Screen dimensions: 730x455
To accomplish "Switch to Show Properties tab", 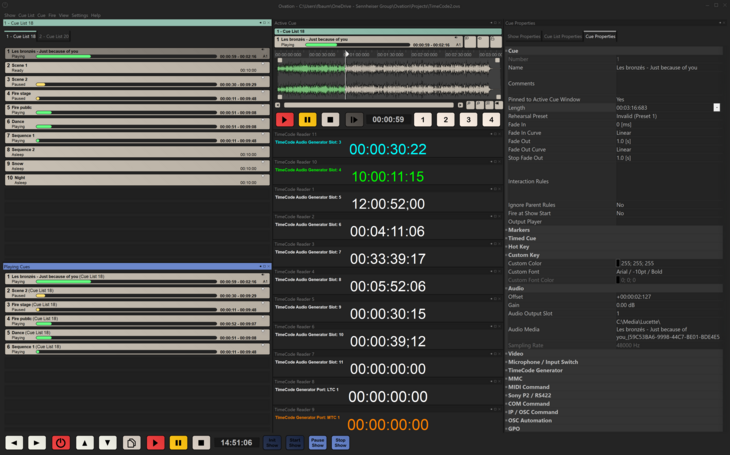I will tap(524, 36).
